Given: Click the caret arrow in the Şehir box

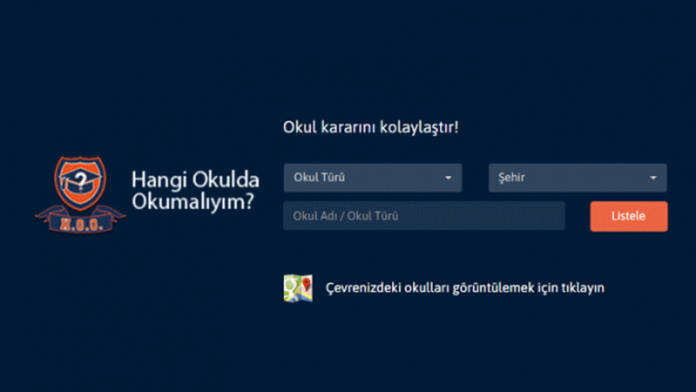Looking at the screenshot, I should tap(653, 178).
